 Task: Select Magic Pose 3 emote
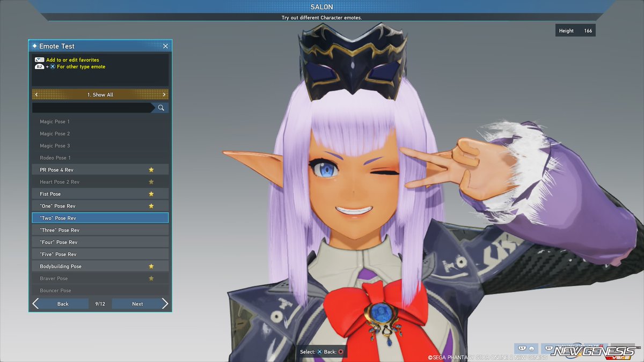click(100, 146)
